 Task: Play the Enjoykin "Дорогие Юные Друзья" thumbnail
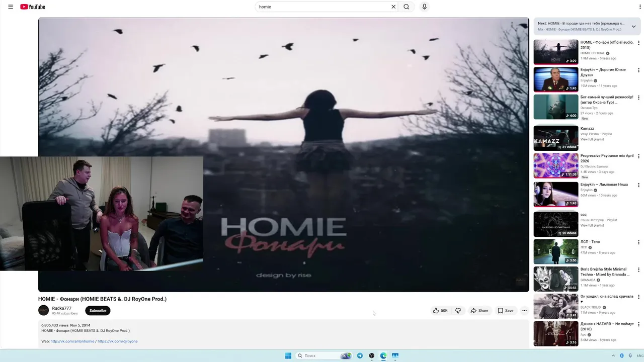pyautogui.click(x=556, y=79)
